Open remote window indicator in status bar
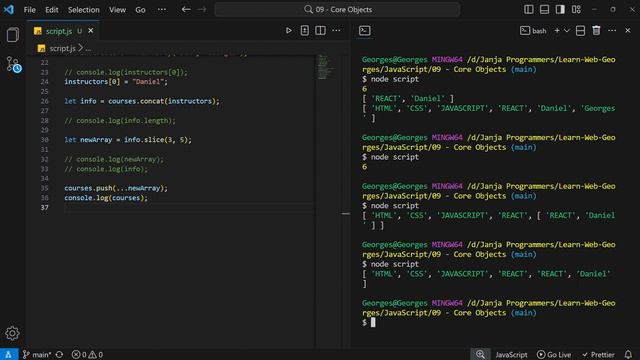 (x=9, y=354)
